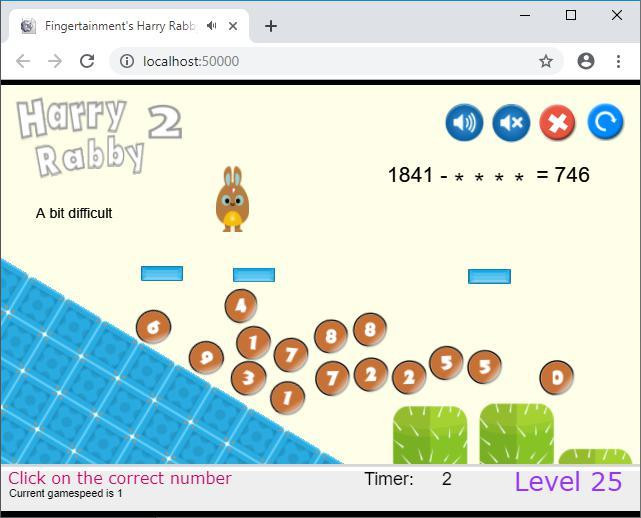Click the red X quit button
Viewport: 641px width, 518px height.
[558, 122]
